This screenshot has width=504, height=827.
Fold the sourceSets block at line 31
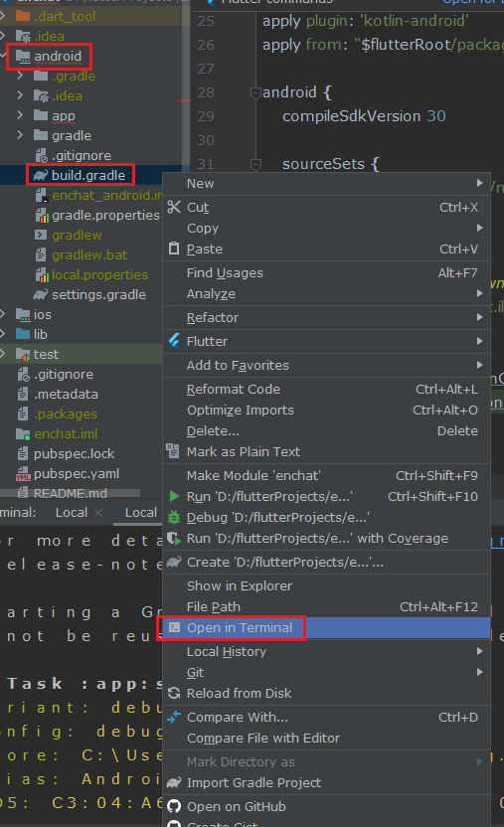point(255,165)
